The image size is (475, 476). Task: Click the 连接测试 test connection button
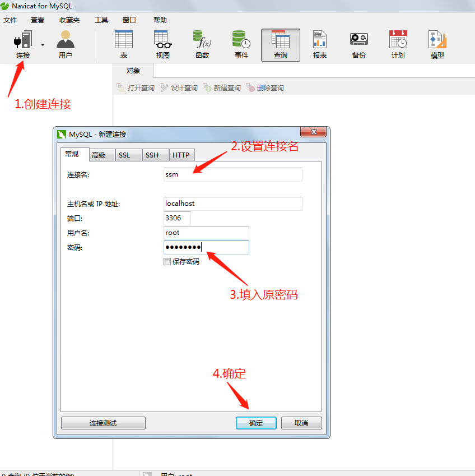[x=103, y=423]
